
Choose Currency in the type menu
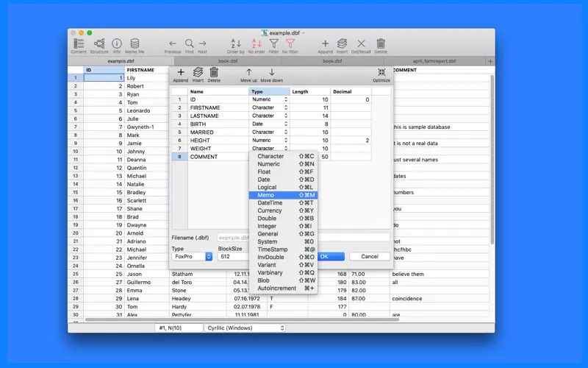pos(284,210)
